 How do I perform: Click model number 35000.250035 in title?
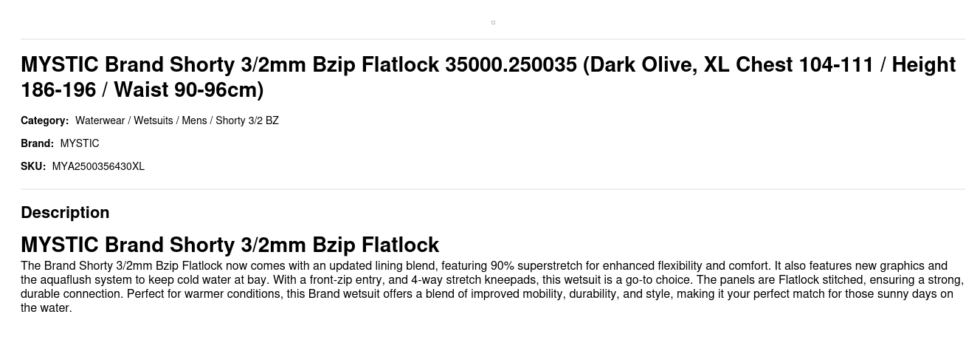click(511, 65)
